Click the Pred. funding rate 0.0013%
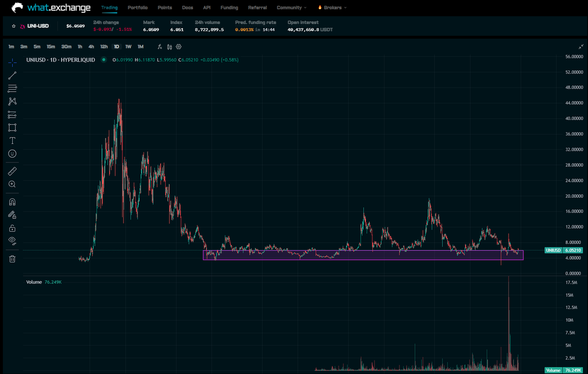Screen dimensions: 588x374 pos(244,29)
